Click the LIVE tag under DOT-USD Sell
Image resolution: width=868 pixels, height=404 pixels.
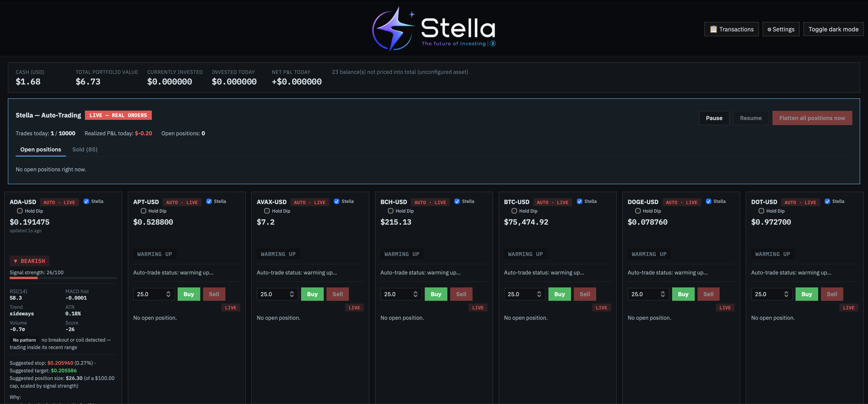(848, 308)
